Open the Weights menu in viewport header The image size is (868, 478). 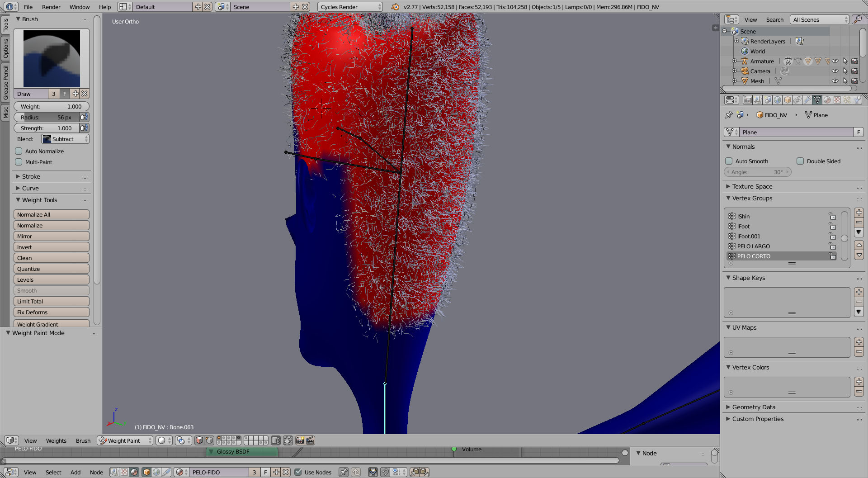pos(56,440)
